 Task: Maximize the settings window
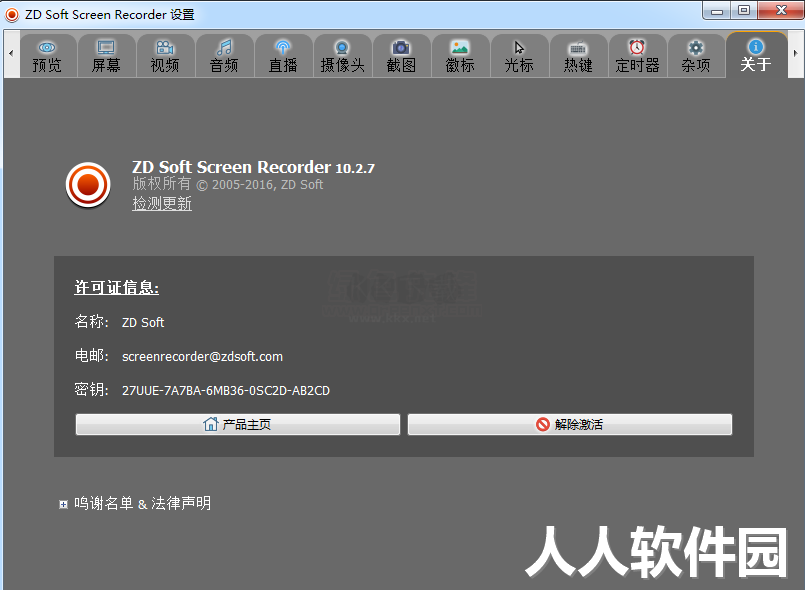tap(744, 11)
